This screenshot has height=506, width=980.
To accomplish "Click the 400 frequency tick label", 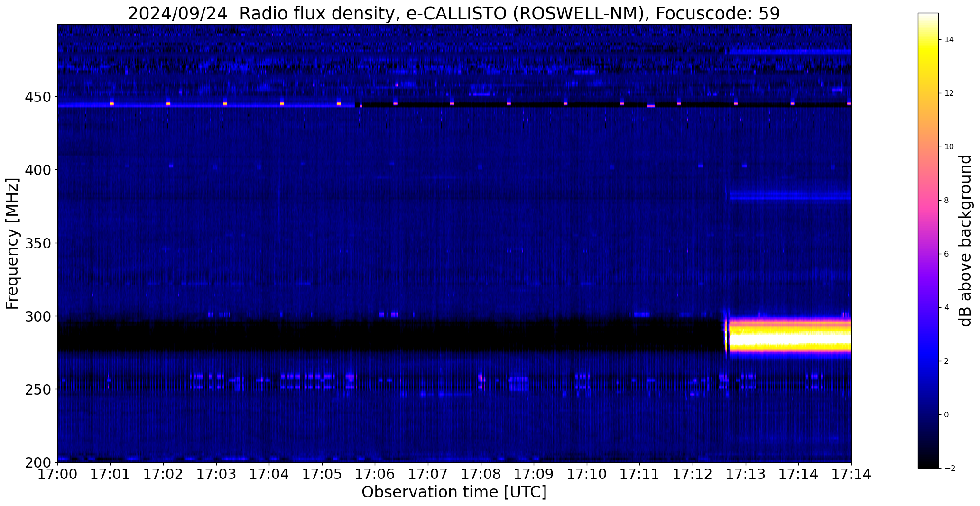I will click(x=37, y=170).
